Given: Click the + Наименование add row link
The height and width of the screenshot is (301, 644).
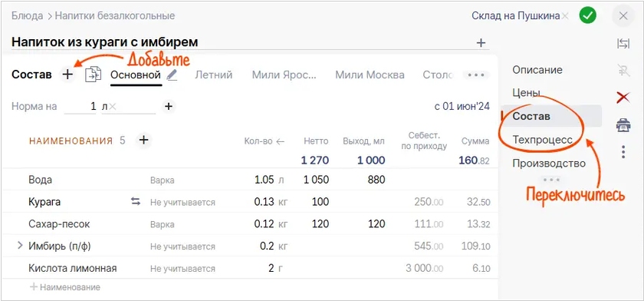Looking at the screenshot, I should pyautogui.click(x=65, y=287).
